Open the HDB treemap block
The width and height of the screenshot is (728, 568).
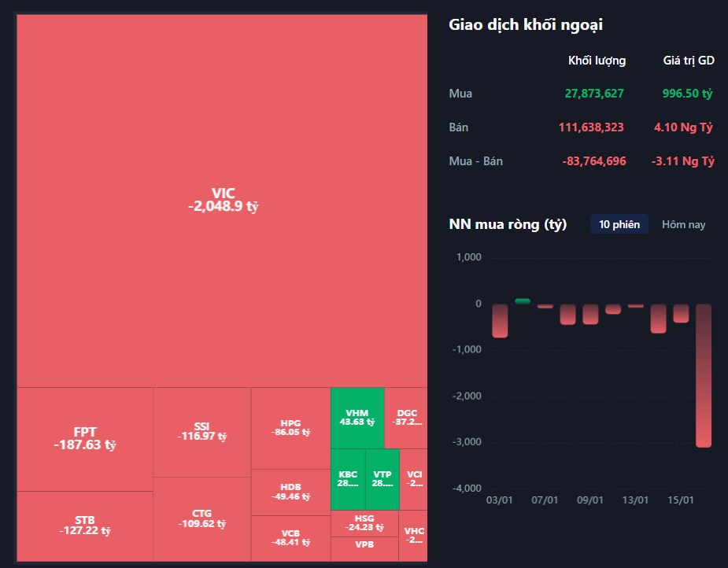(290, 492)
